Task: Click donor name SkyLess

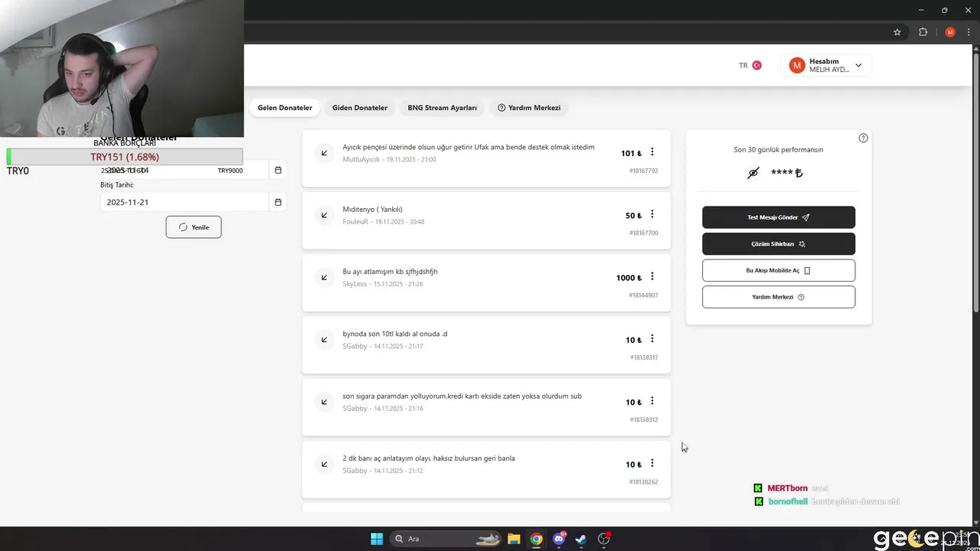Action: coord(355,284)
